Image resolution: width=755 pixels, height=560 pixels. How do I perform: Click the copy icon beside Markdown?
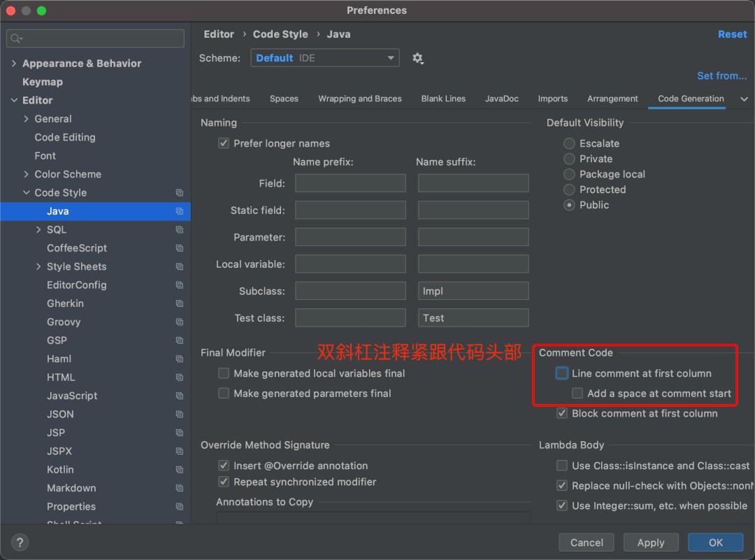(180, 488)
